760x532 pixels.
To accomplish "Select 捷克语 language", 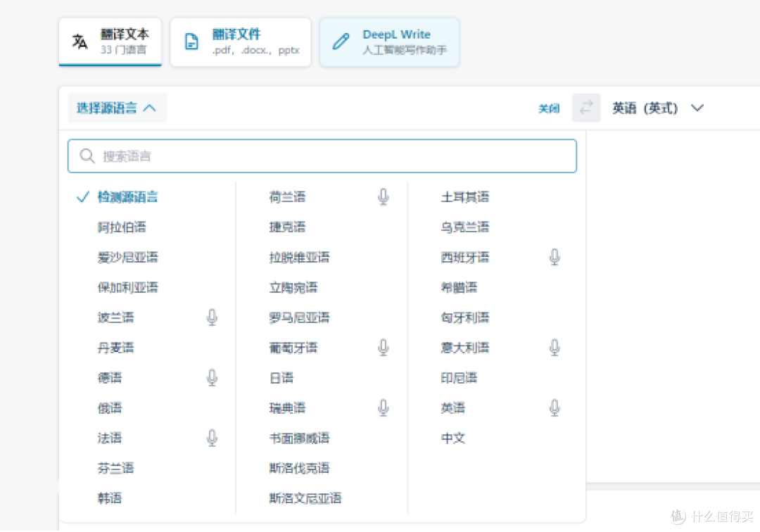I will (287, 227).
